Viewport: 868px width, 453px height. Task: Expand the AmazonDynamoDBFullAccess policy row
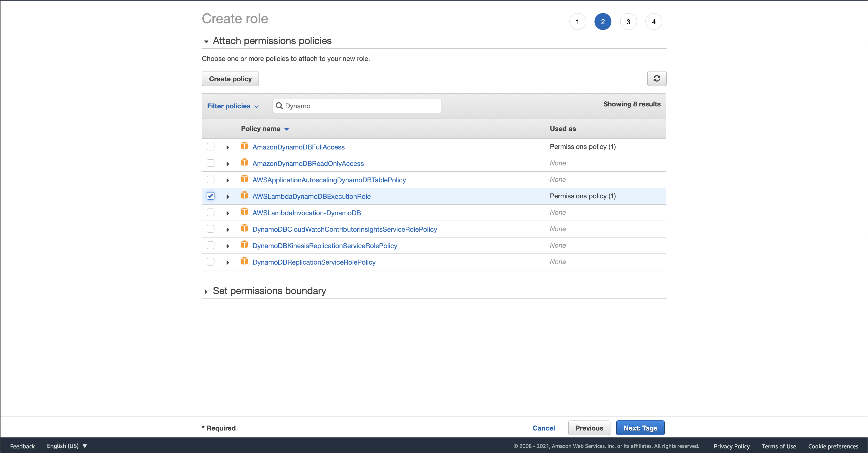(228, 148)
